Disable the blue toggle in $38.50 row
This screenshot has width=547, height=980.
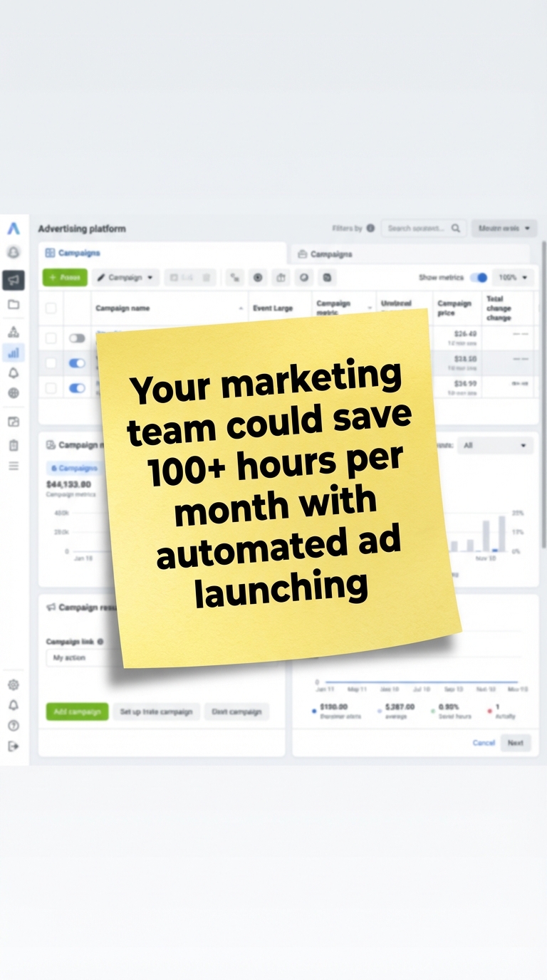click(77, 363)
